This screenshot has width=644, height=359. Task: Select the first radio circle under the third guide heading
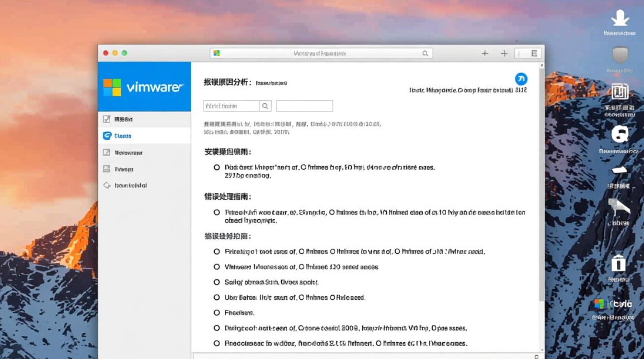coord(217,251)
